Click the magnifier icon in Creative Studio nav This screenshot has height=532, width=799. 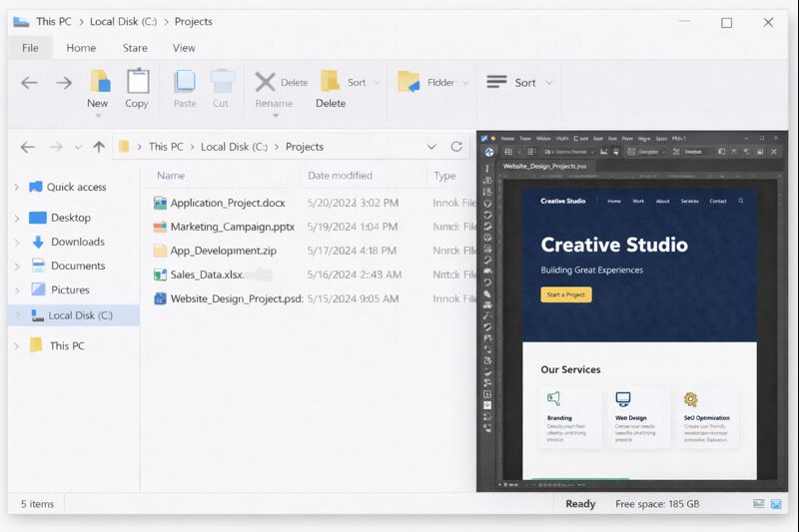741,201
